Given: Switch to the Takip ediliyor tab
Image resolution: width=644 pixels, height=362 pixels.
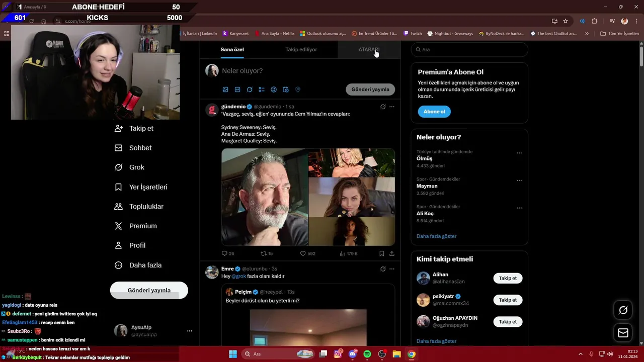Looking at the screenshot, I should coord(301,49).
